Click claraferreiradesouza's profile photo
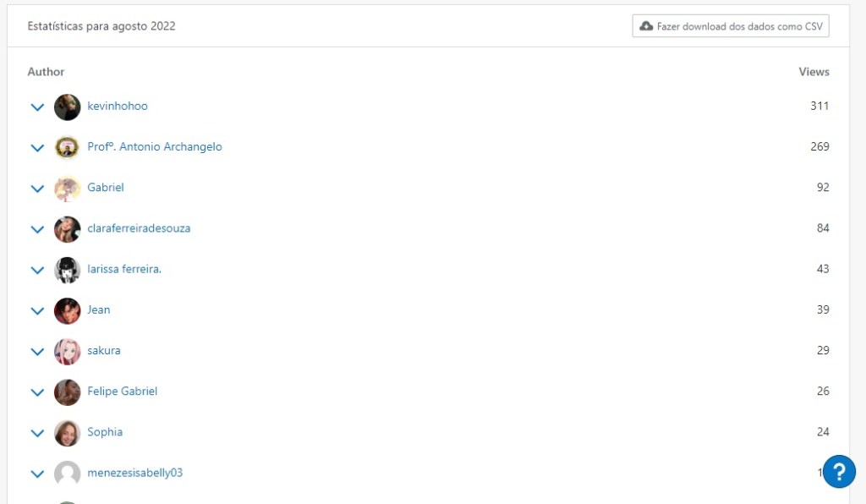Image resolution: width=866 pixels, height=504 pixels. (x=67, y=228)
